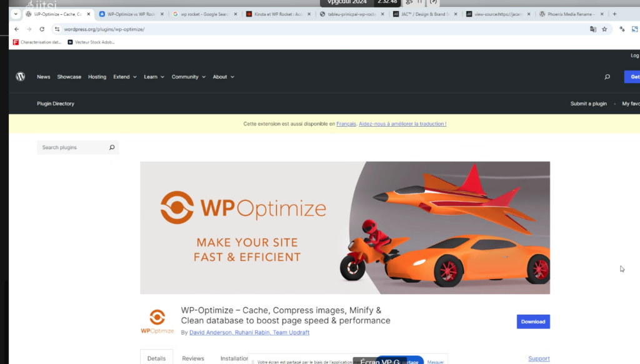
Task: Reload the page with the refresh icon
Action: (42, 29)
